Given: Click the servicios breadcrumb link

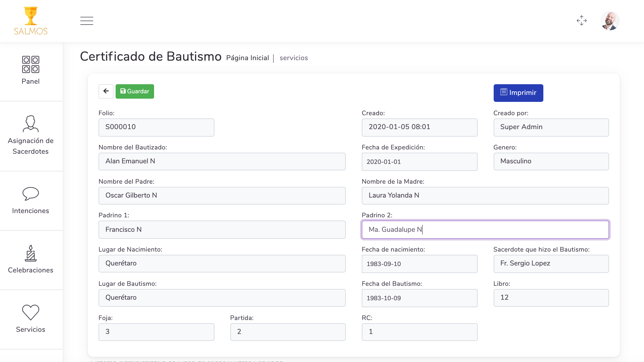Looking at the screenshot, I should point(293,58).
